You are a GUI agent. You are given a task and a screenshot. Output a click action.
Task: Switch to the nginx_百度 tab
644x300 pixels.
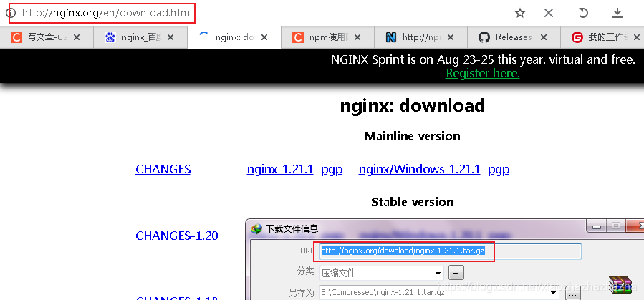click(140, 37)
